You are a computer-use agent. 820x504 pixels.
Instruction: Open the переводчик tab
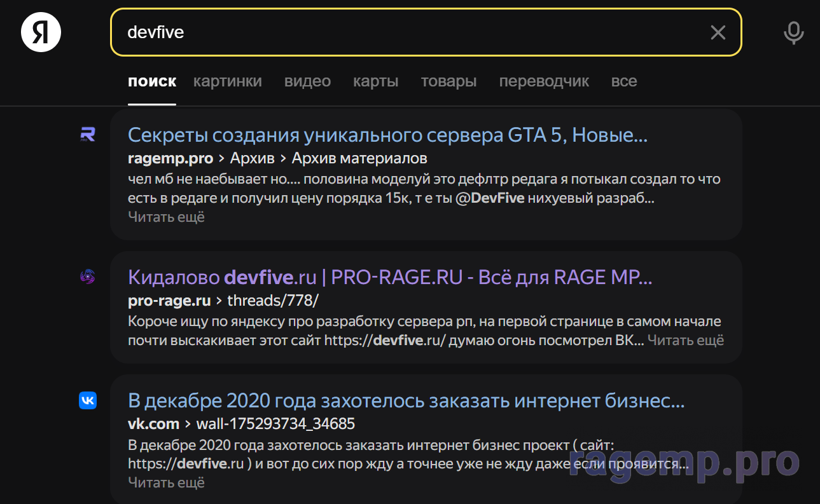[544, 81]
